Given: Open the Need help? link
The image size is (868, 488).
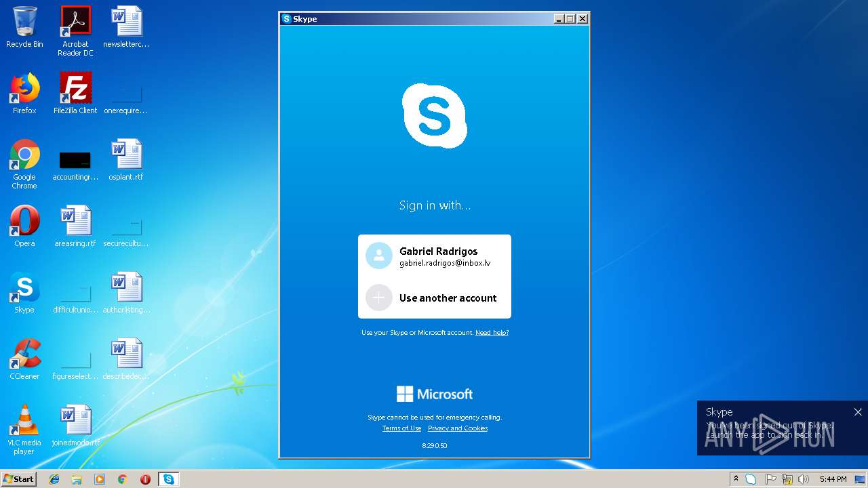Looking at the screenshot, I should click(492, 333).
